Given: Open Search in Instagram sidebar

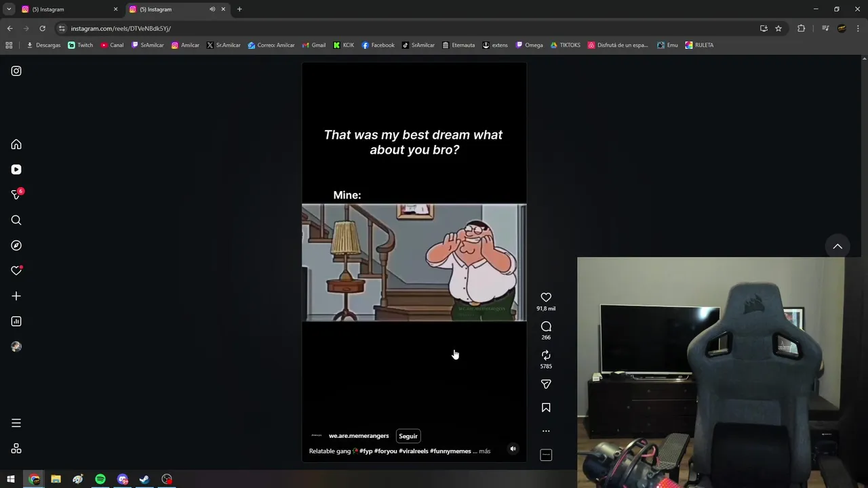Looking at the screenshot, I should coord(16,220).
